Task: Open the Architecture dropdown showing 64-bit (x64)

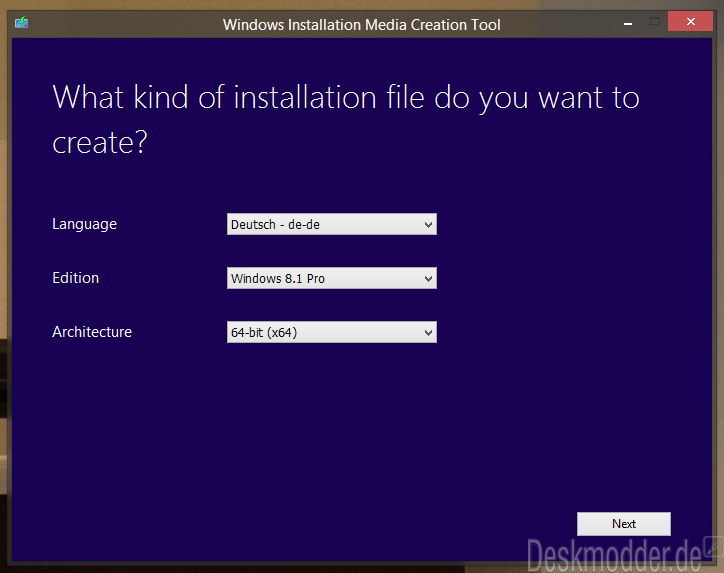Action: (332, 332)
